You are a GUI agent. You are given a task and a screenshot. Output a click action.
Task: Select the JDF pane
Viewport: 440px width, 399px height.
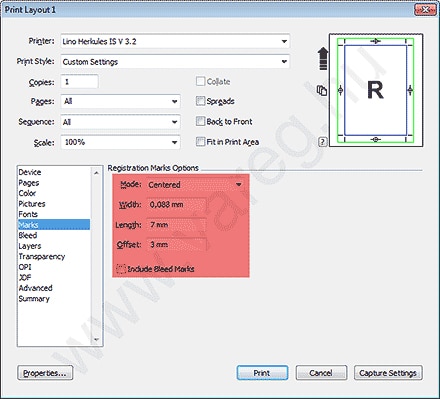tap(54, 277)
